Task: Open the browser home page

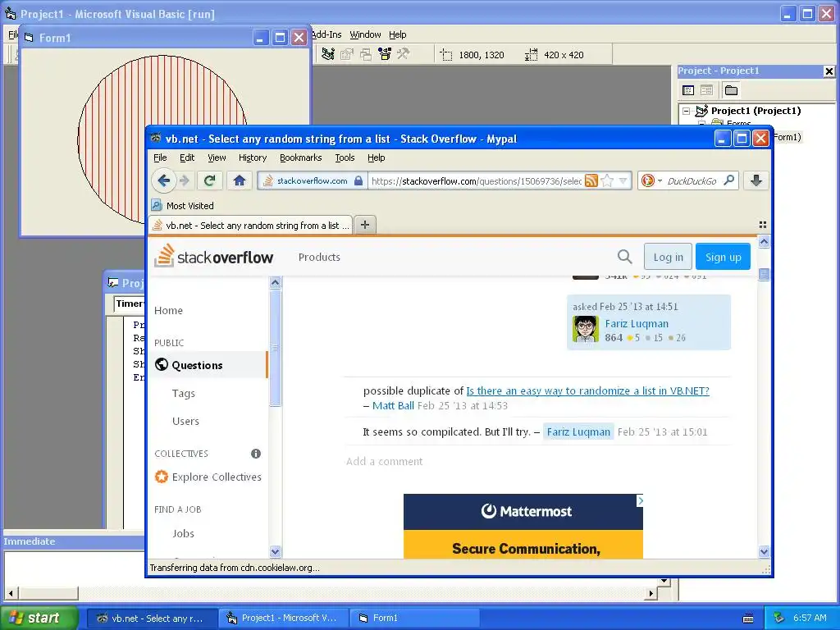Action: pos(240,180)
